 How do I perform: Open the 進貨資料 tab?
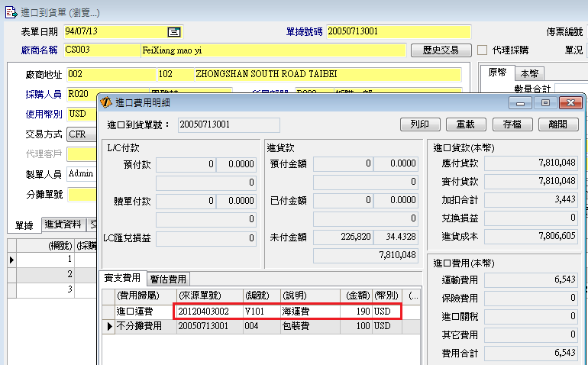click(63, 224)
